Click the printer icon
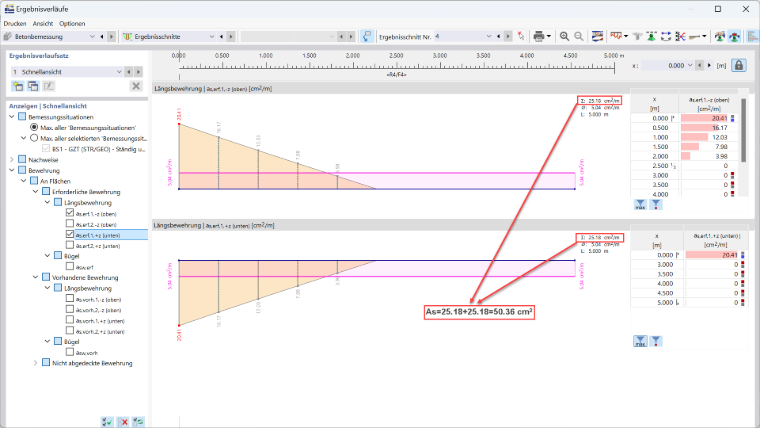This screenshot has height=428, width=760. pyautogui.click(x=538, y=36)
